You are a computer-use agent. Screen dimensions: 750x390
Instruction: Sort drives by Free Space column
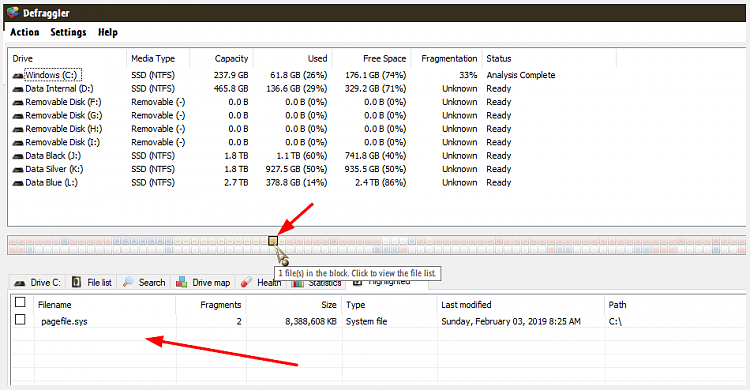point(371,58)
